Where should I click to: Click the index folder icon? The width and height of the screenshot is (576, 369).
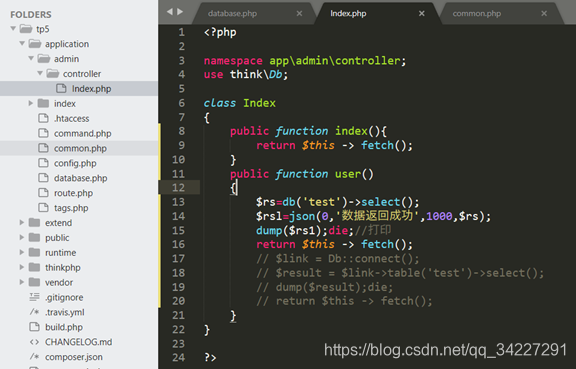pos(43,103)
